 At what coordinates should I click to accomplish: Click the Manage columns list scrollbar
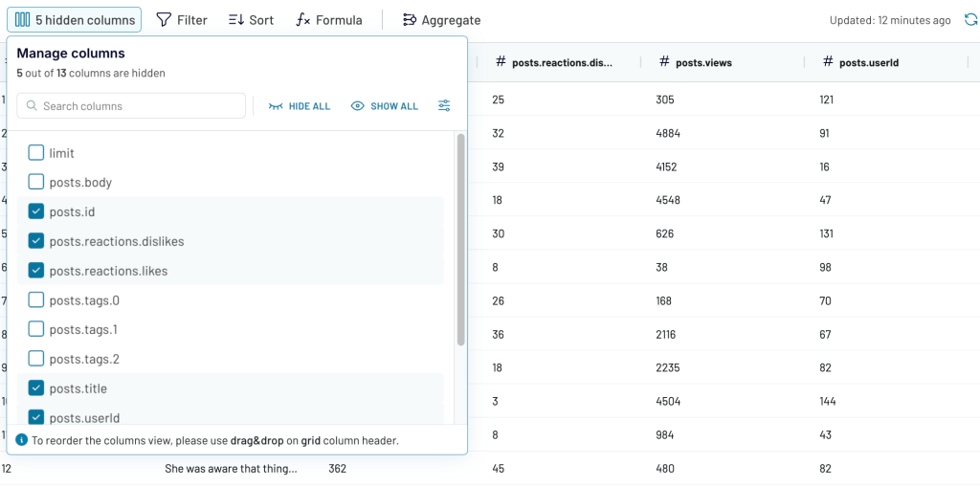460,239
